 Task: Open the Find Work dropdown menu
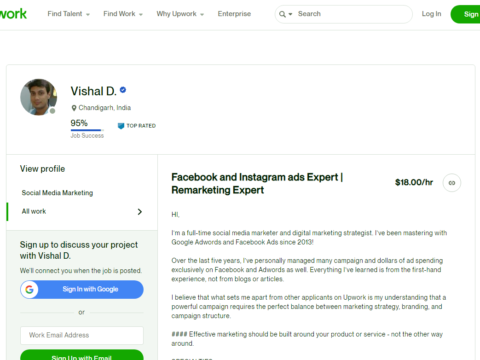pyautogui.click(x=123, y=14)
